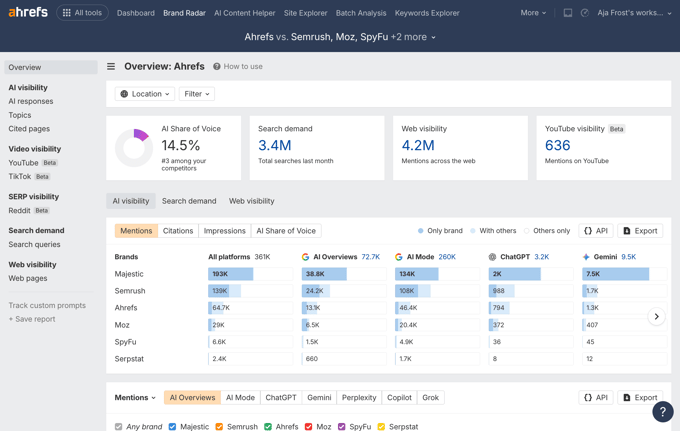The image size is (680, 431).
Task: Switch to the Web visibility tab
Action: pyautogui.click(x=252, y=201)
